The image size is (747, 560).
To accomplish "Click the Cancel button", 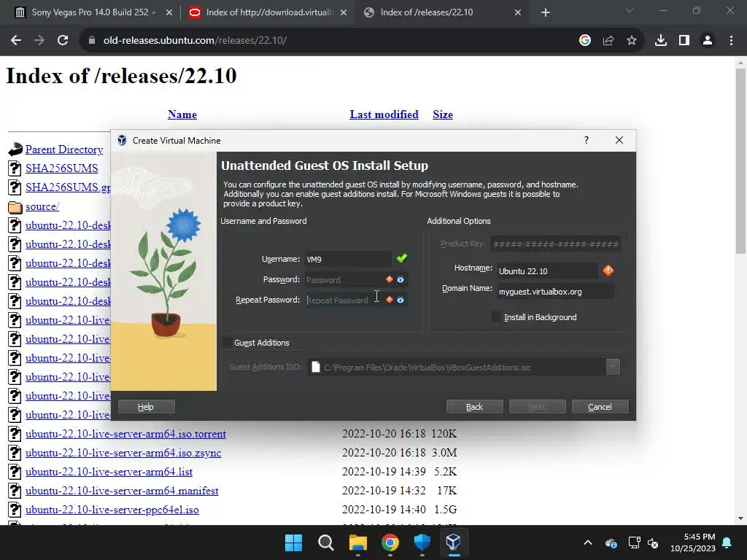I will click(x=600, y=407).
